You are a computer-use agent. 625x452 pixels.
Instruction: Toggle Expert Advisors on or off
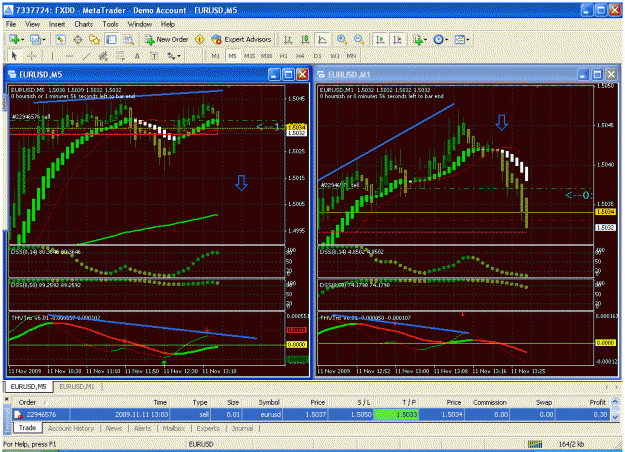tap(241, 39)
